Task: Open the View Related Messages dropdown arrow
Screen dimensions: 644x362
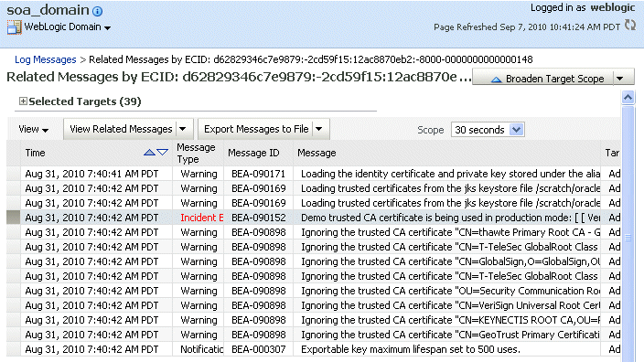Action: pos(183,129)
